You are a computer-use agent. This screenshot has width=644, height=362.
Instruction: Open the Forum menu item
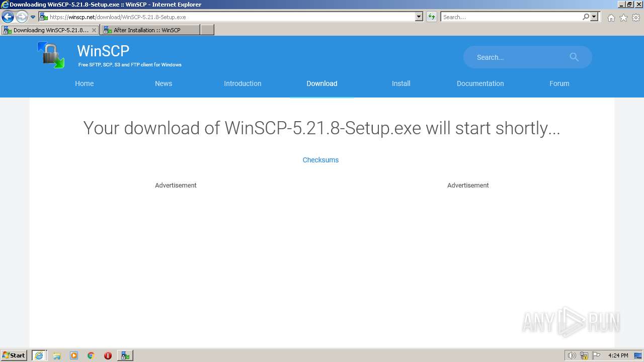coord(559,83)
